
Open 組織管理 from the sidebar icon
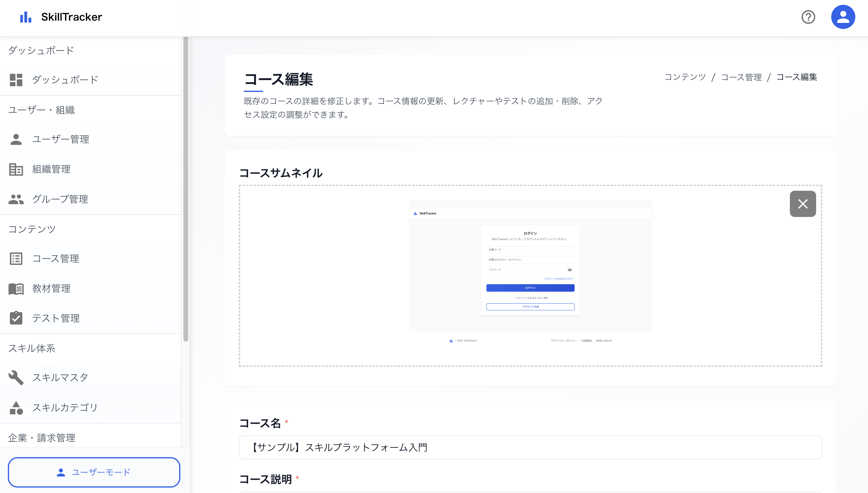point(16,169)
